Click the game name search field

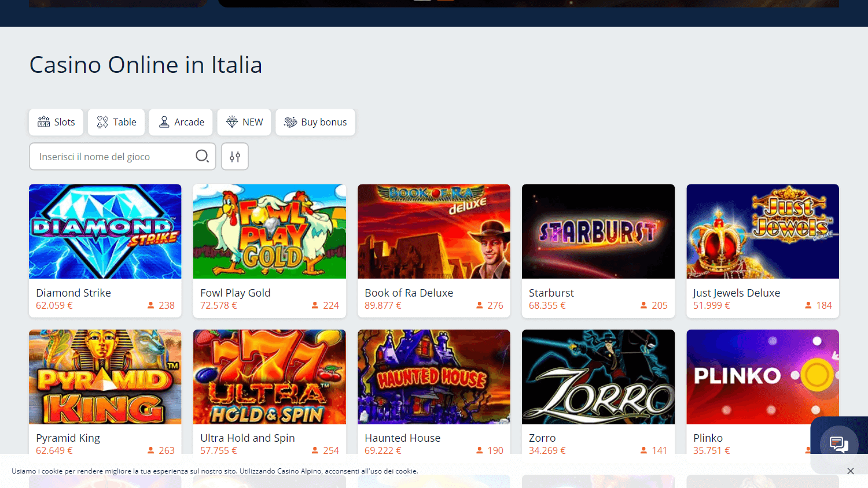pyautogui.click(x=110, y=156)
